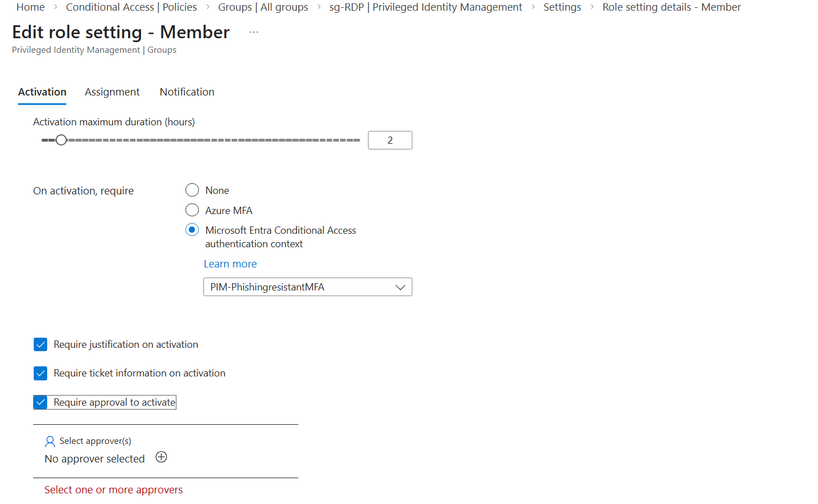
Task: Select Microsoft Entra Conditional Access authentication context
Action: click(192, 230)
